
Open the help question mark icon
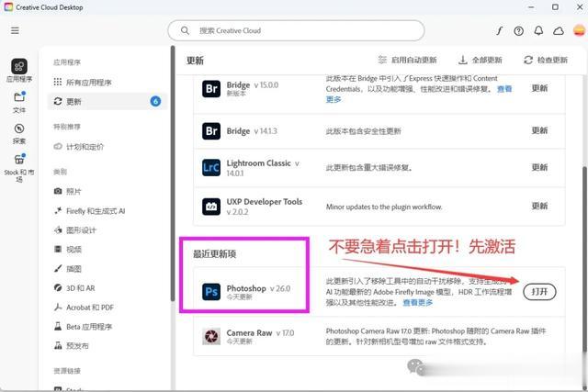coord(518,30)
